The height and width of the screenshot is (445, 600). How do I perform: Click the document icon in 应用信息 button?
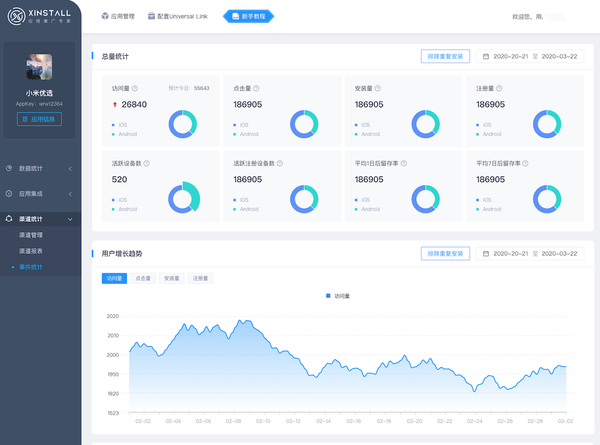(25, 119)
